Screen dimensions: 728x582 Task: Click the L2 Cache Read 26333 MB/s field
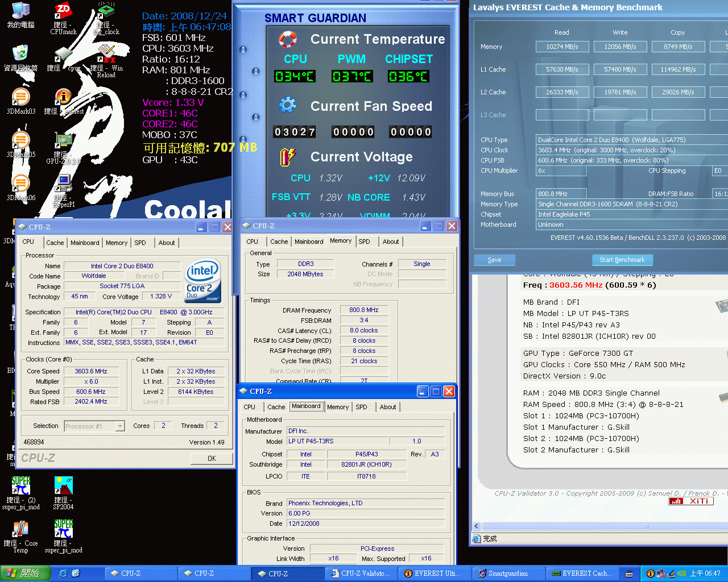562,92
